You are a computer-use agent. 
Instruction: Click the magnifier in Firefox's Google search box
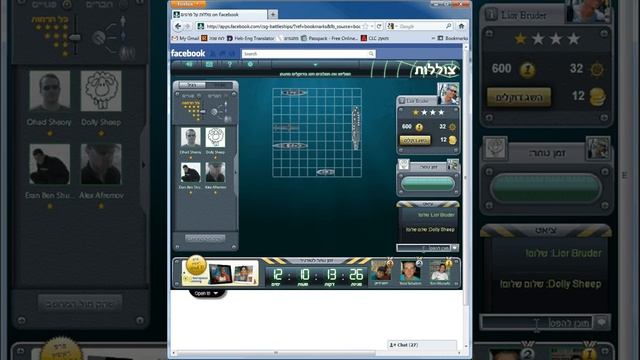tap(449, 26)
